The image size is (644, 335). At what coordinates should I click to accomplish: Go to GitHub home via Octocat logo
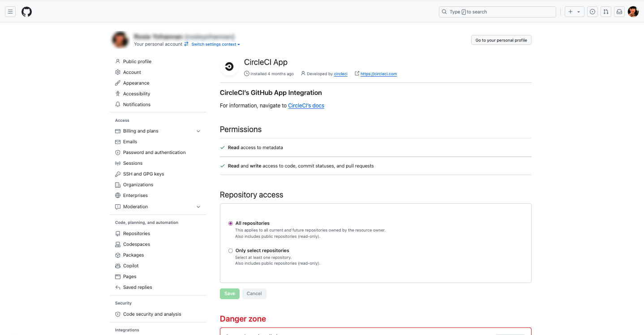(27, 12)
